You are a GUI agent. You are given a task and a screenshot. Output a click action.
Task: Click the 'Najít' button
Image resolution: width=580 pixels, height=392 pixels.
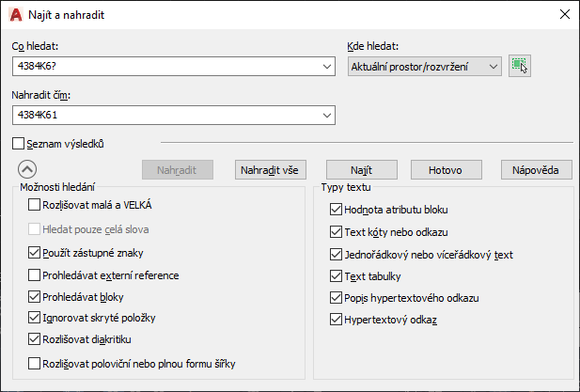pos(363,170)
